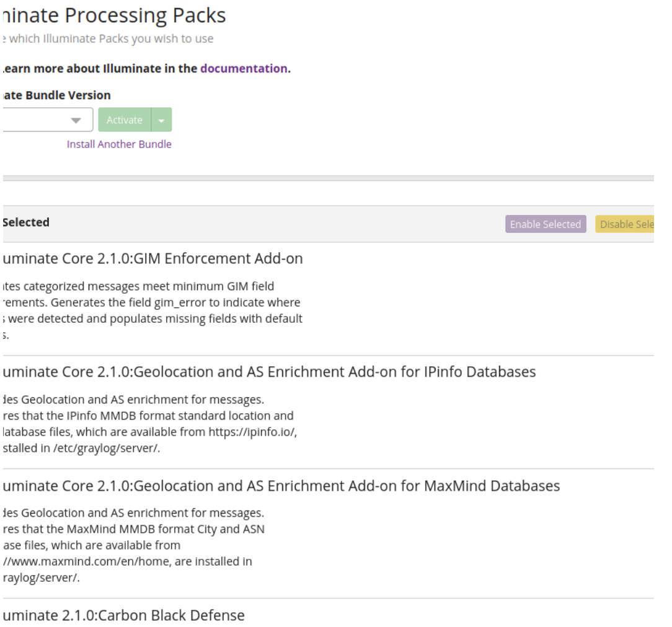Expand the caret beside Activate
This screenshot has width=672, height=627.
pyautogui.click(x=162, y=120)
